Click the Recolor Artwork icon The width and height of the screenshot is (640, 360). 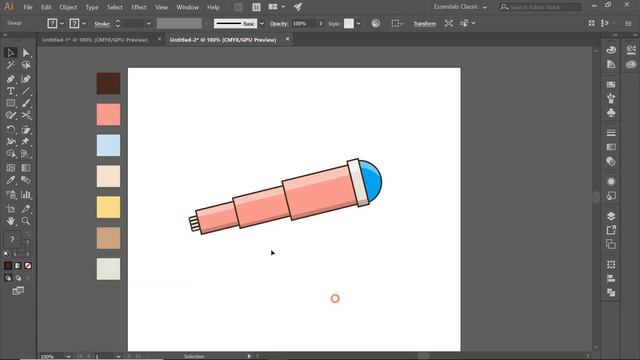pyautogui.click(x=376, y=23)
